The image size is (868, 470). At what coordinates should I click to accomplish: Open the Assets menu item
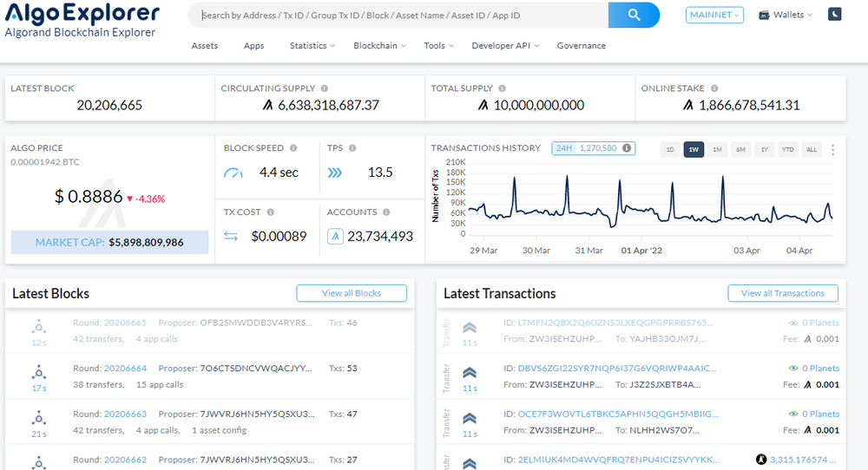(x=204, y=46)
